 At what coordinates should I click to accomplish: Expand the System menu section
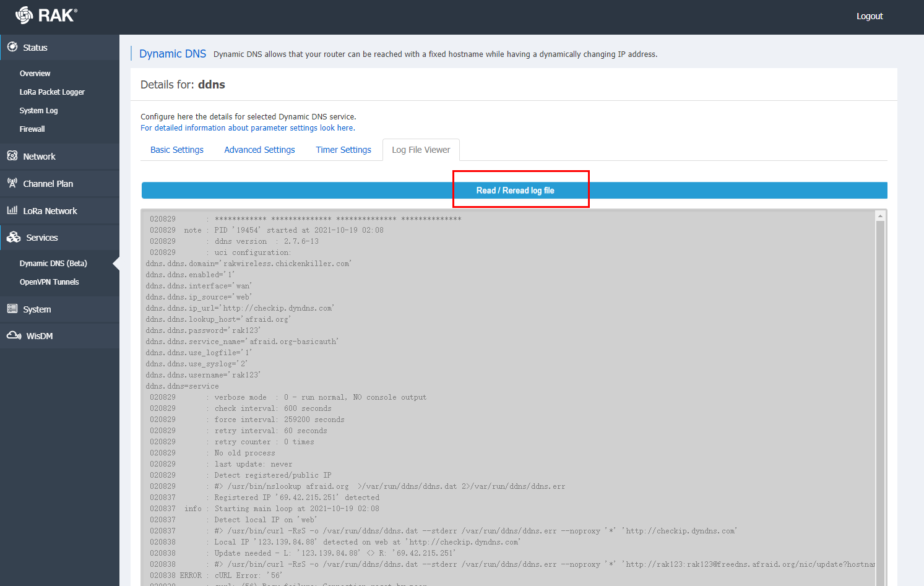(59, 309)
